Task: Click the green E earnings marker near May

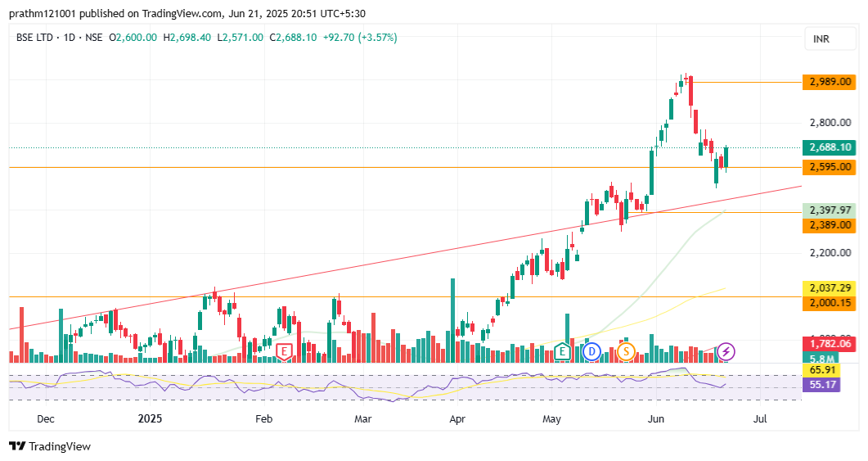Action: pyautogui.click(x=562, y=351)
